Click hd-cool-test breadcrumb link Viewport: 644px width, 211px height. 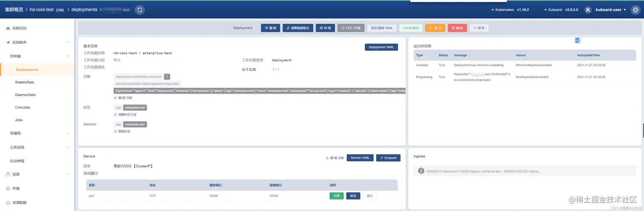(x=42, y=9)
